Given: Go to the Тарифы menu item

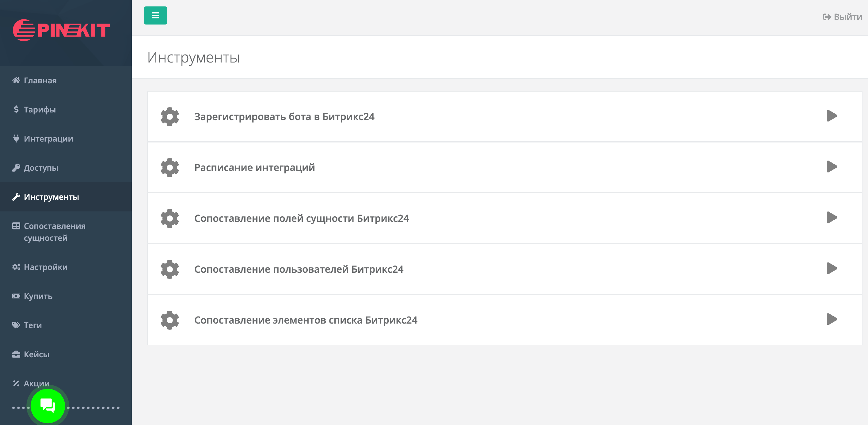Looking at the screenshot, I should 40,109.
